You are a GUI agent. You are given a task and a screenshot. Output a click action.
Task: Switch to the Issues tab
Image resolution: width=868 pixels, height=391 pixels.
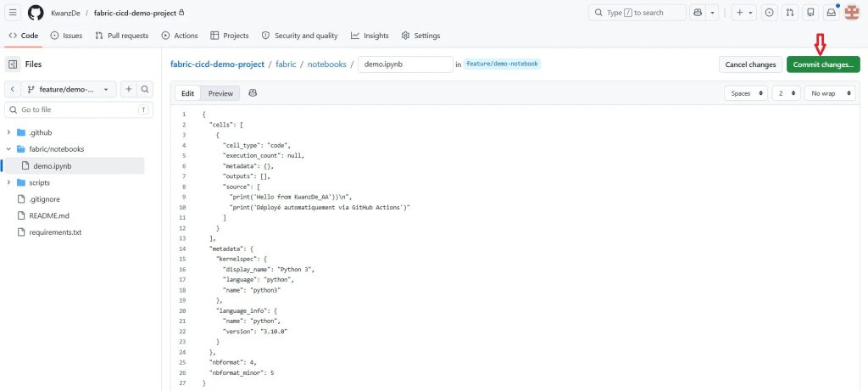[66, 36]
